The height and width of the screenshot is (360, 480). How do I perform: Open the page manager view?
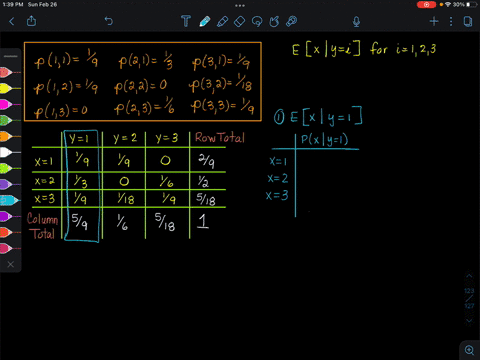click(x=468, y=22)
